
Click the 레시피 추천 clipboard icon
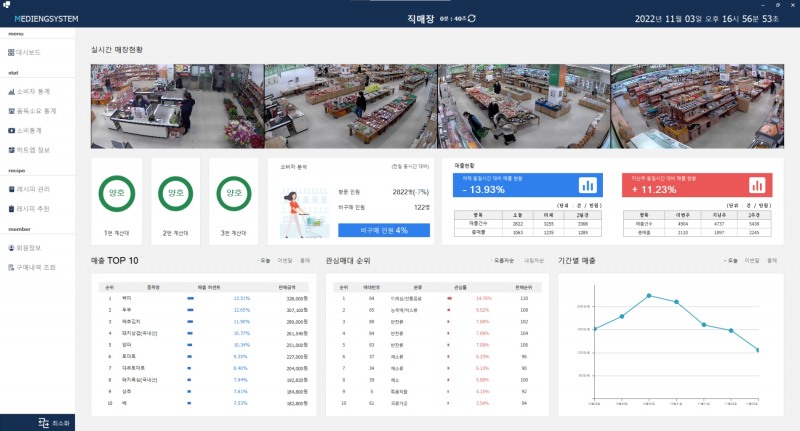pos(11,209)
